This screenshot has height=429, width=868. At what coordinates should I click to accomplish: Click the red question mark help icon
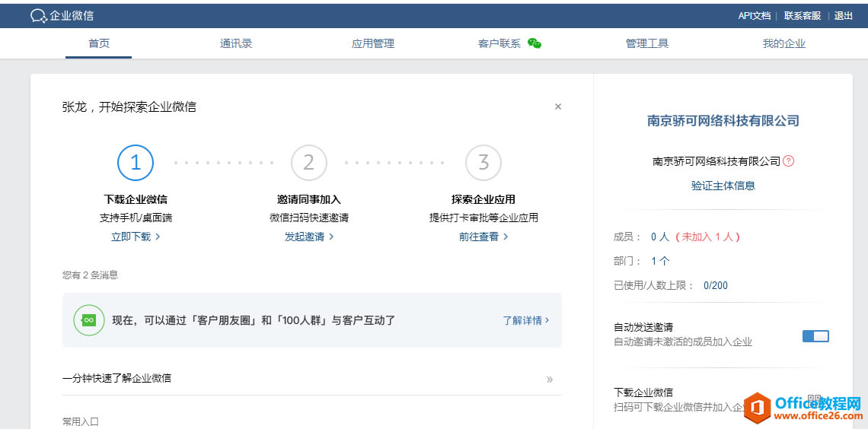tap(789, 161)
